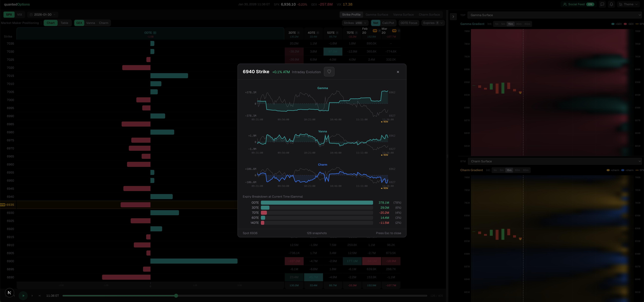Click the calendar icon next to 2026-01-30

tap(31, 14)
